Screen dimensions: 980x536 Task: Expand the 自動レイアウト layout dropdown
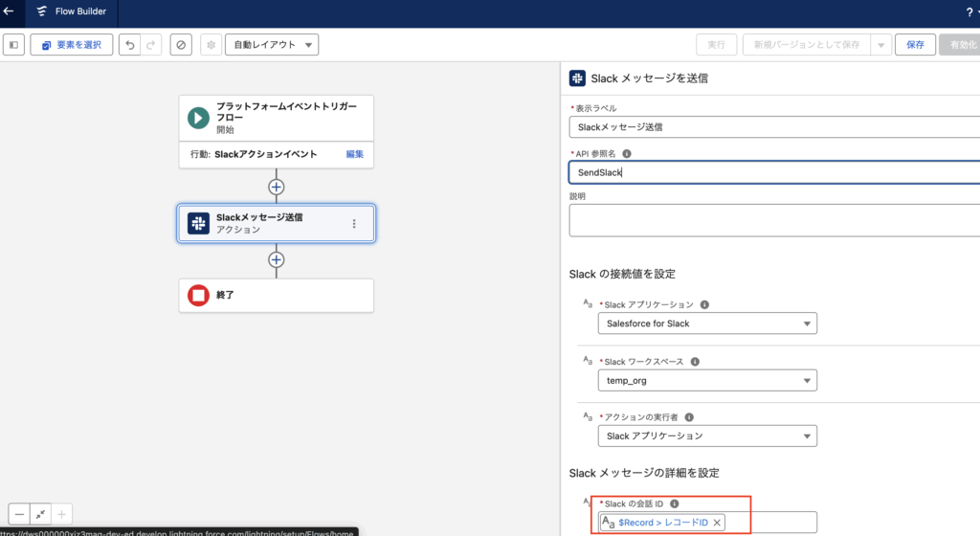tap(272, 45)
